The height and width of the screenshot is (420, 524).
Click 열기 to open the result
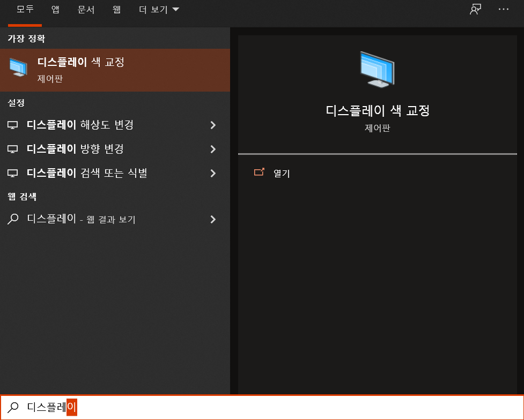pyautogui.click(x=282, y=173)
